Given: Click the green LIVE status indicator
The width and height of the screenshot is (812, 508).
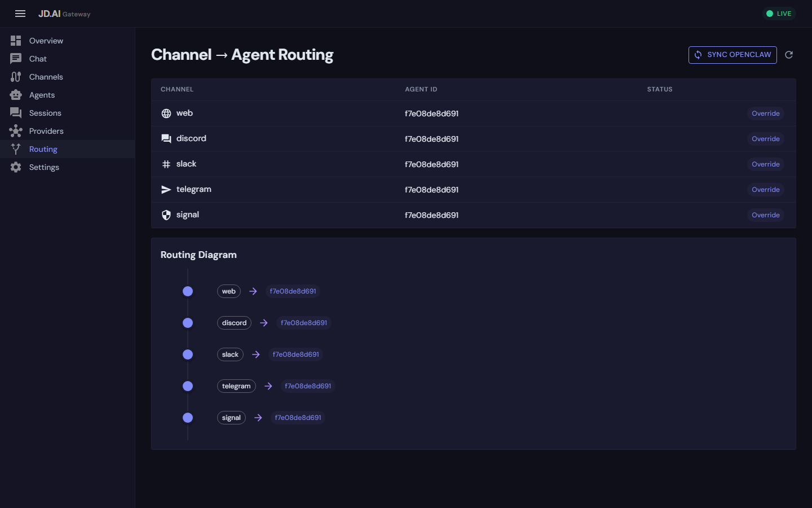Looking at the screenshot, I should [779, 13].
